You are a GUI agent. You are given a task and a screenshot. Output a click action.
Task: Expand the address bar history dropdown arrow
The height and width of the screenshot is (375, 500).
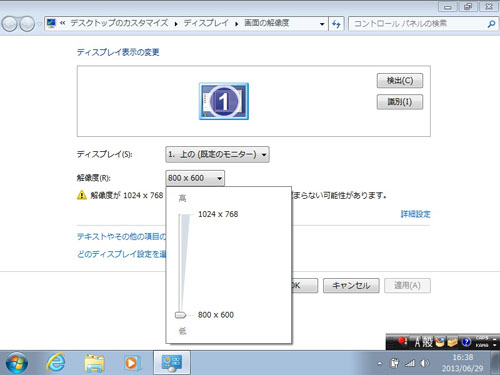click(x=322, y=24)
